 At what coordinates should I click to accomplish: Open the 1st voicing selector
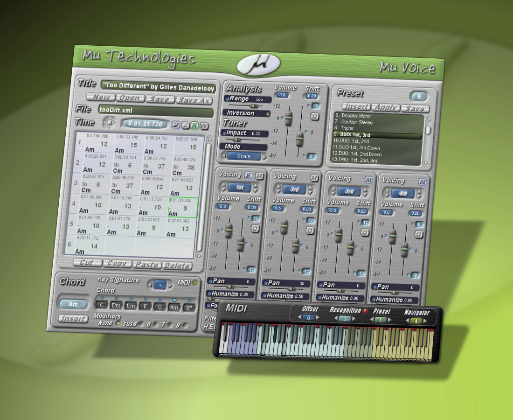click(240, 188)
